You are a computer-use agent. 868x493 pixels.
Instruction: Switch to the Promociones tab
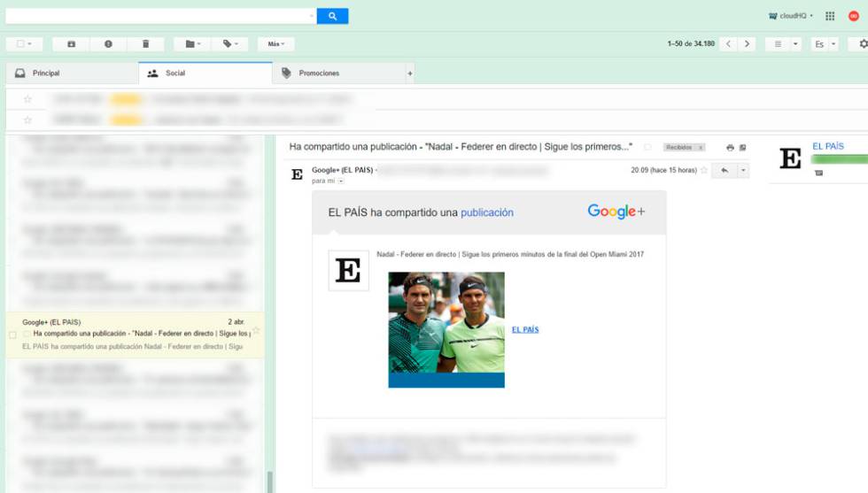click(x=338, y=73)
